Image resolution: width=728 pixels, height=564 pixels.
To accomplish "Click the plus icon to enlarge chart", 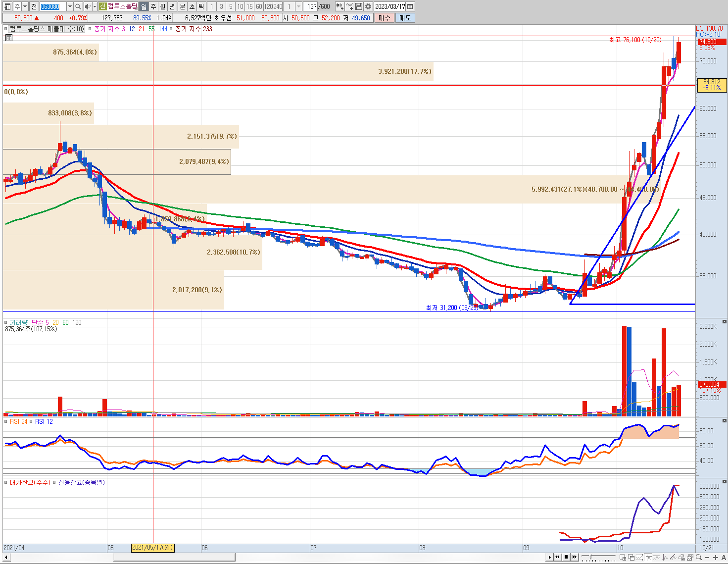I will pyautogui.click(x=715, y=558).
